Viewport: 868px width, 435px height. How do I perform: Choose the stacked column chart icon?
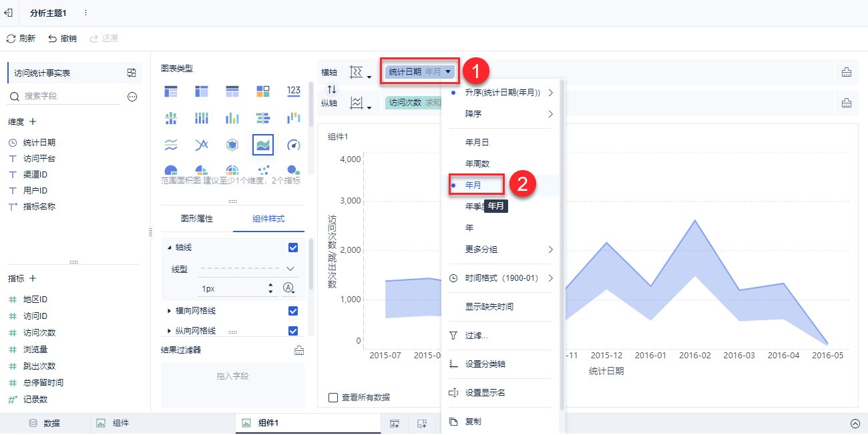pyautogui.click(x=202, y=118)
